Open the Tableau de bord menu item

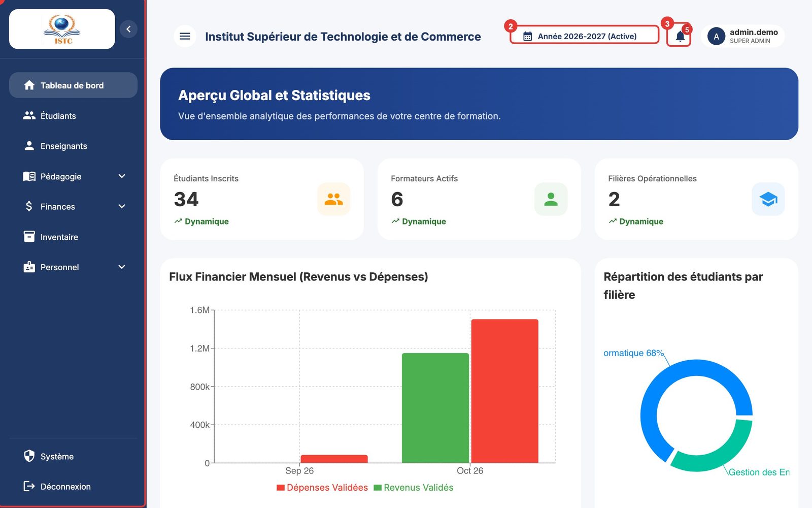click(73, 85)
